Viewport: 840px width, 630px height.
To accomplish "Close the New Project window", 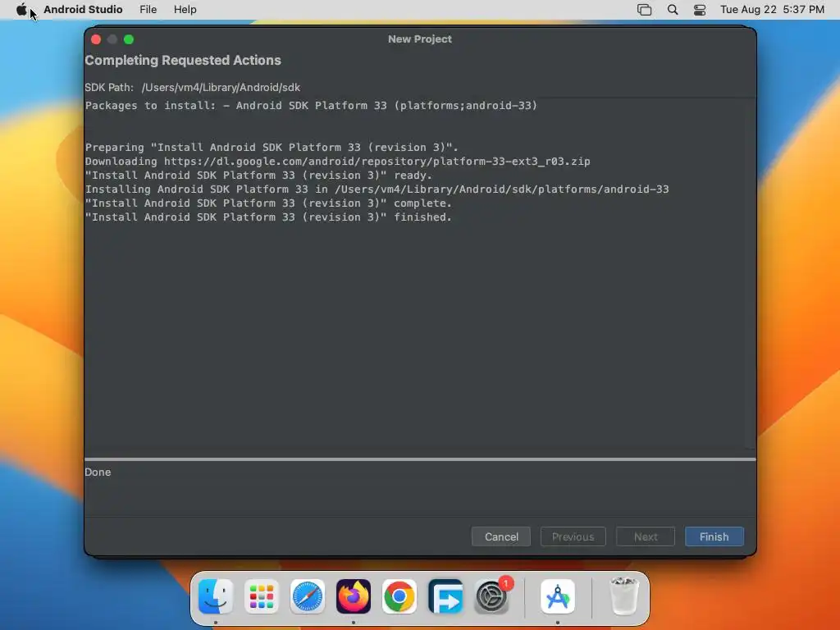I will pyautogui.click(x=96, y=39).
